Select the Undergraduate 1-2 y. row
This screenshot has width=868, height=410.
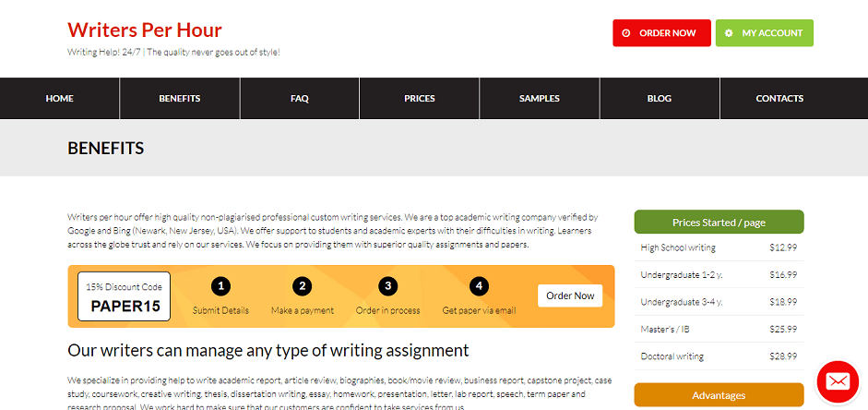(x=719, y=275)
